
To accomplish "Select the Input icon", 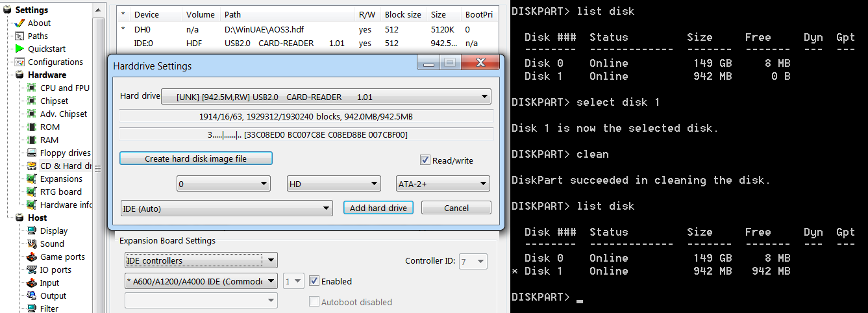I will [x=31, y=282].
